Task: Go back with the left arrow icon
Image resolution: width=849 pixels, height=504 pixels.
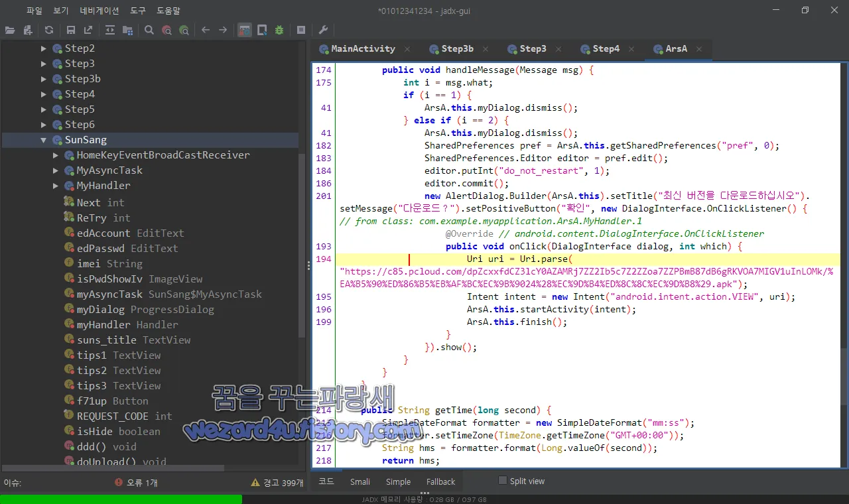Action: [206, 30]
